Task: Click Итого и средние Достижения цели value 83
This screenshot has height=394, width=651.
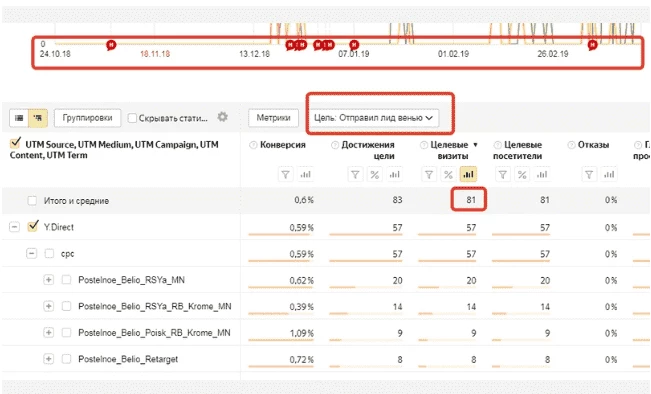Action: pyautogui.click(x=397, y=200)
